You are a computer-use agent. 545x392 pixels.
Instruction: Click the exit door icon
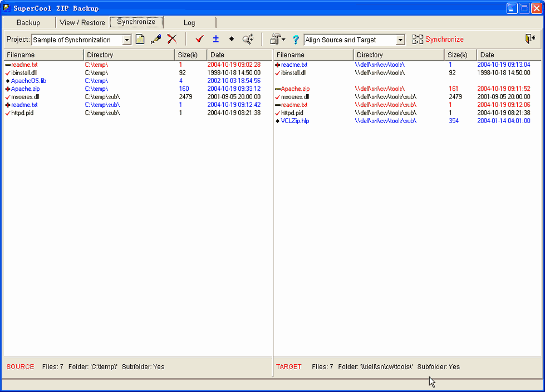(529, 39)
